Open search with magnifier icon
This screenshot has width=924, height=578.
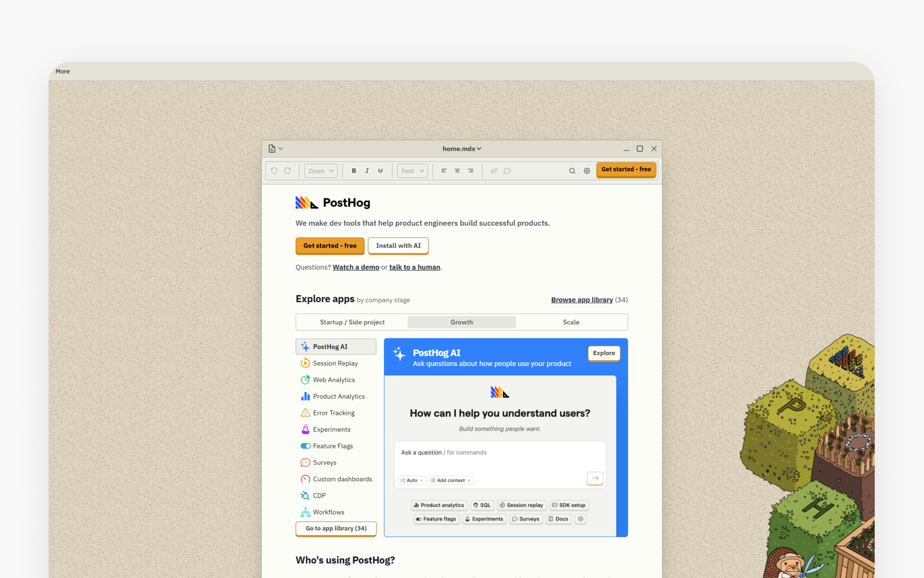tap(572, 171)
